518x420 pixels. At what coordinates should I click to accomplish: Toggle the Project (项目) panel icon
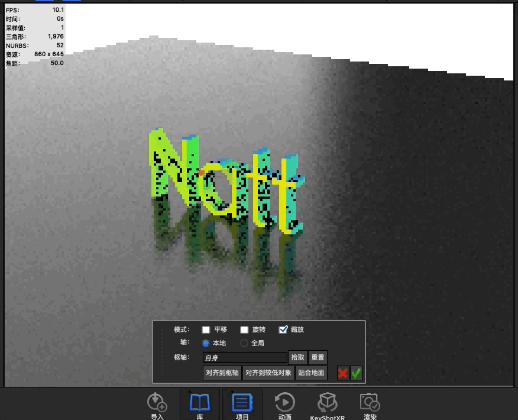click(242, 403)
